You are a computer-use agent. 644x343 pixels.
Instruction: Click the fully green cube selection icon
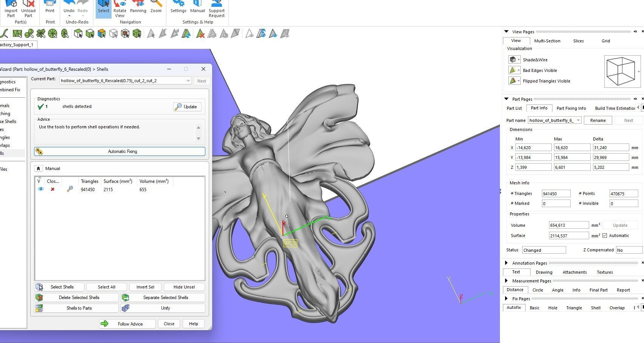point(137,34)
